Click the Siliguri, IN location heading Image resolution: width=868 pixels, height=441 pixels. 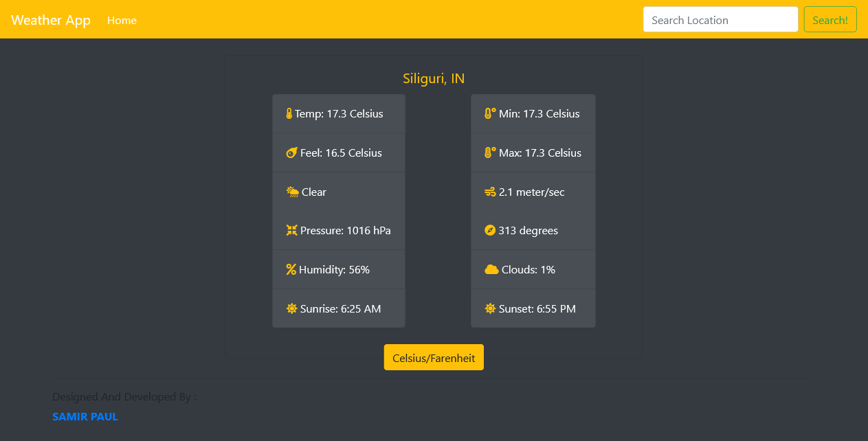click(x=434, y=79)
